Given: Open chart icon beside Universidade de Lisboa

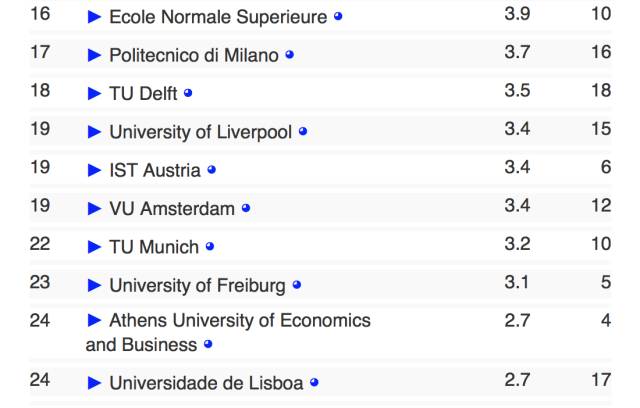Looking at the screenshot, I should tap(314, 382).
